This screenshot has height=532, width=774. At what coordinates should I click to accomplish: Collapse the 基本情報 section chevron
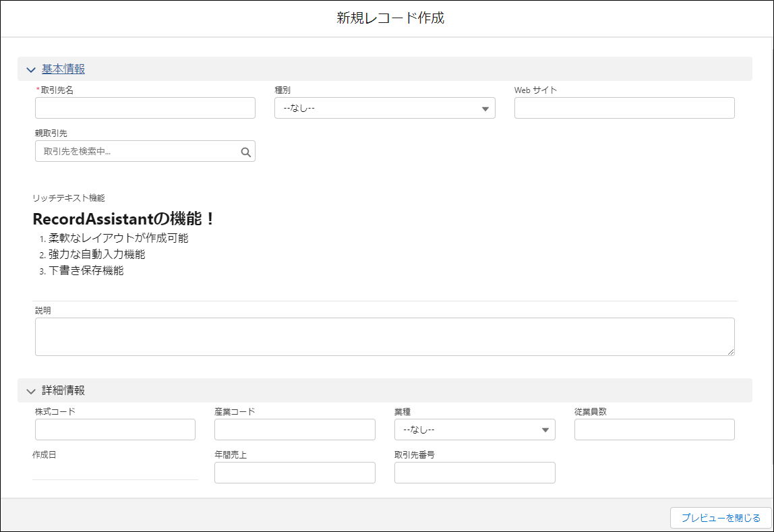pyautogui.click(x=31, y=69)
